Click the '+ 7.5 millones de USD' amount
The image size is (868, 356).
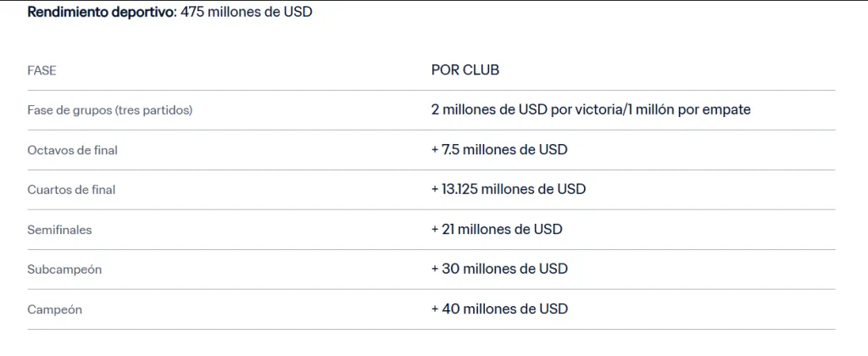[499, 150]
